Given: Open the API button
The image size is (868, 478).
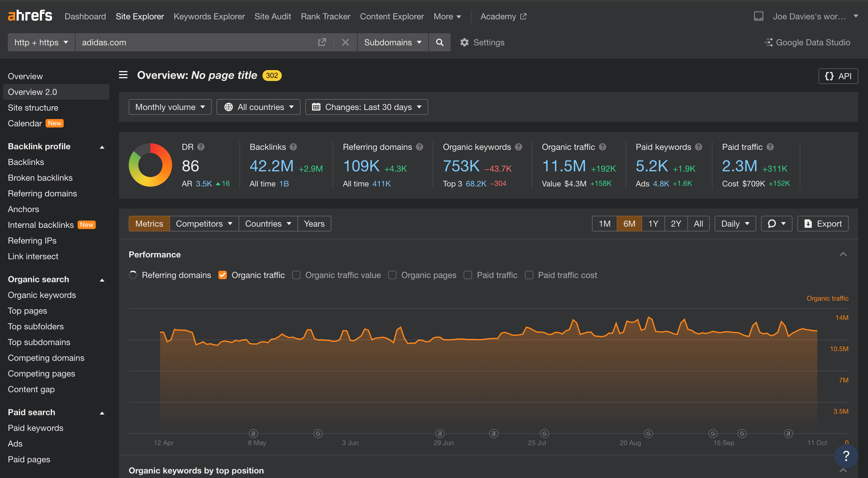Looking at the screenshot, I should [x=838, y=76].
